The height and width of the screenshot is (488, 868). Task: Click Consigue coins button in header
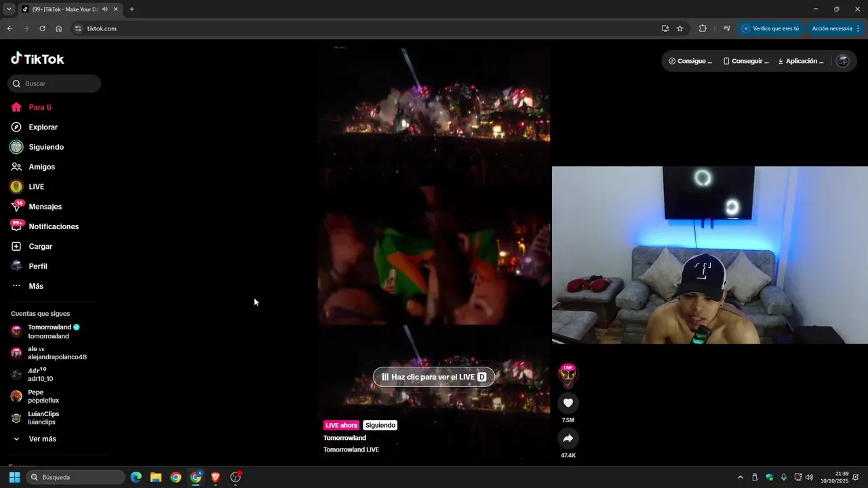click(x=690, y=61)
